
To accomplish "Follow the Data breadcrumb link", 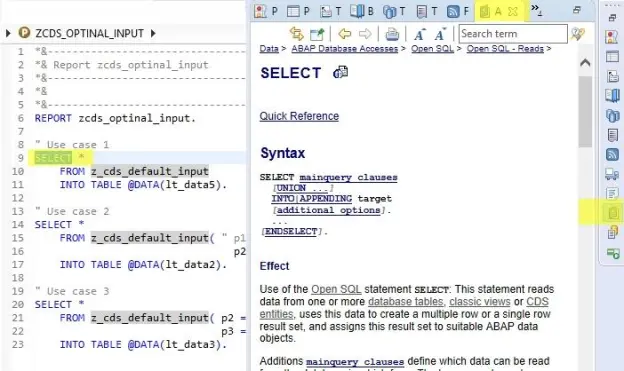I will point(269,49).
